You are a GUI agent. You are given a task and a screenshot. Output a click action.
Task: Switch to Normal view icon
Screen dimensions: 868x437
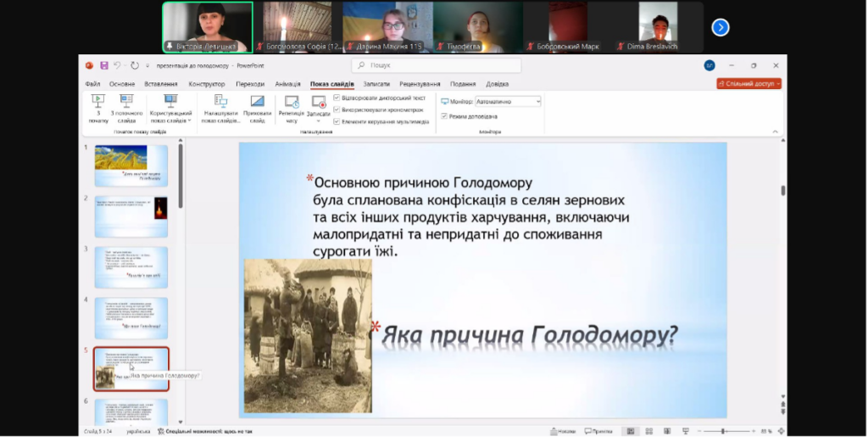pyautogui.click(x=631, y=431)
